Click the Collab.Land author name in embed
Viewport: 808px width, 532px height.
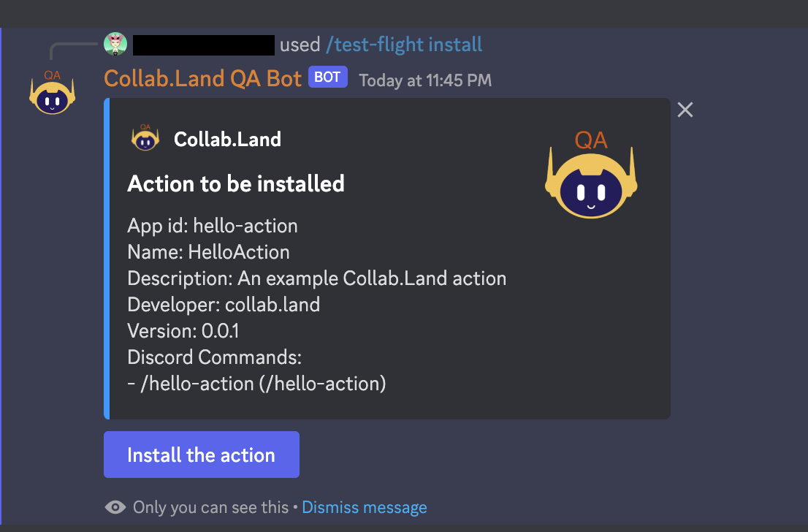227,139
